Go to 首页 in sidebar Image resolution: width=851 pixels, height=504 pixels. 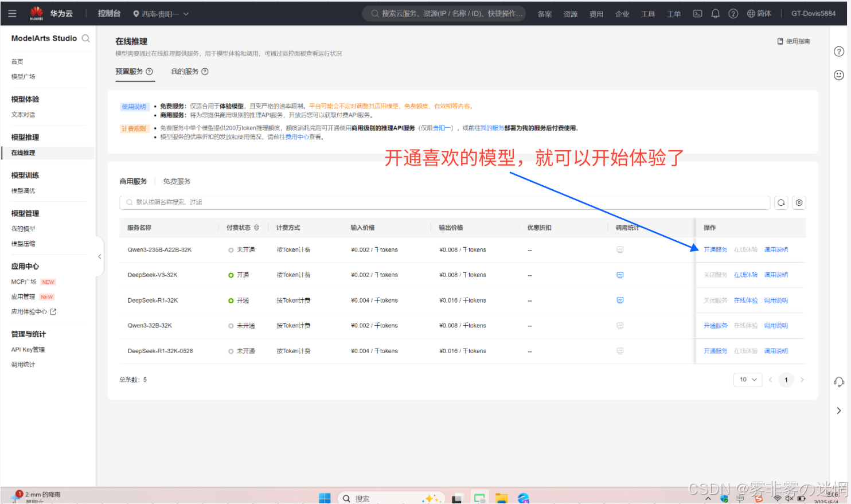[x=17, y=62]
